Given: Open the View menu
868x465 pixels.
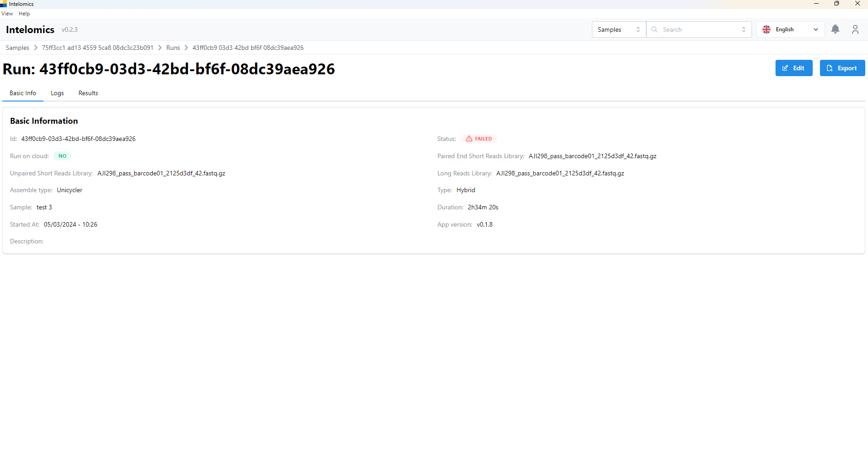Looking at the screenshot, I should 7,14.
